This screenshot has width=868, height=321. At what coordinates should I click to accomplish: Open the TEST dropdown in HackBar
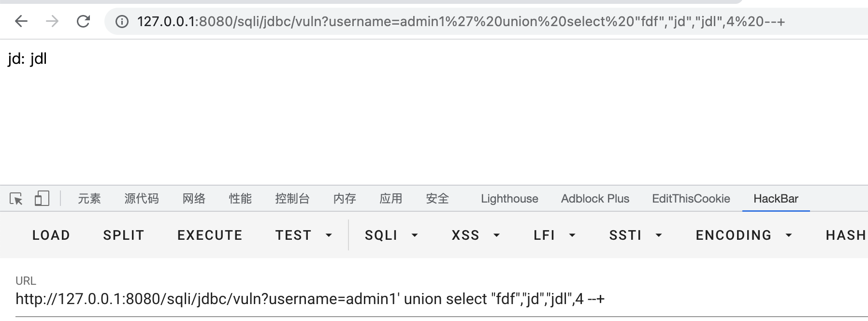coord(304,235)
